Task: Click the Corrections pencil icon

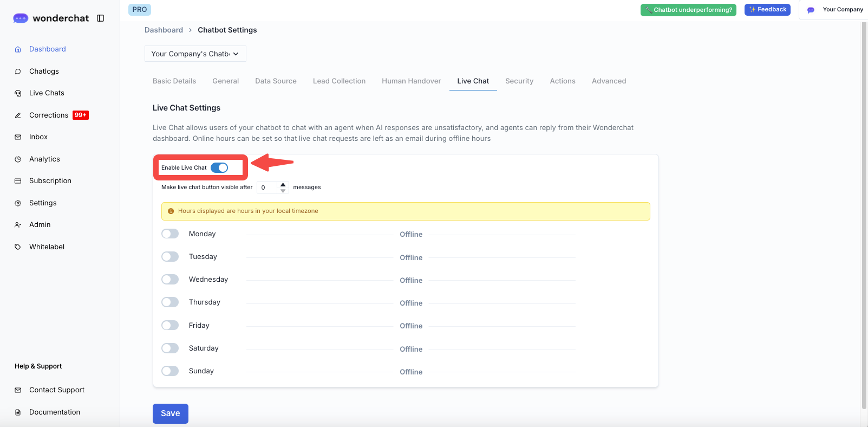Action: click(18, 115)
